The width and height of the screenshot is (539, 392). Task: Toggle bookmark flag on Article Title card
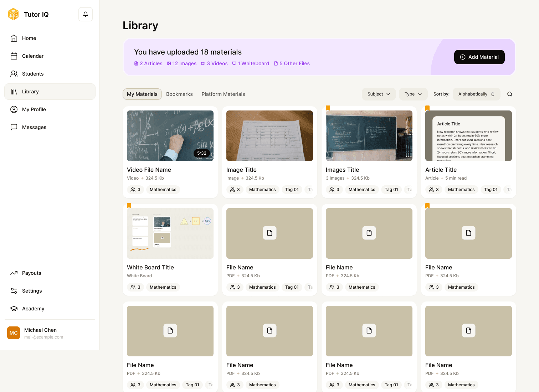[x=427, y=108]
